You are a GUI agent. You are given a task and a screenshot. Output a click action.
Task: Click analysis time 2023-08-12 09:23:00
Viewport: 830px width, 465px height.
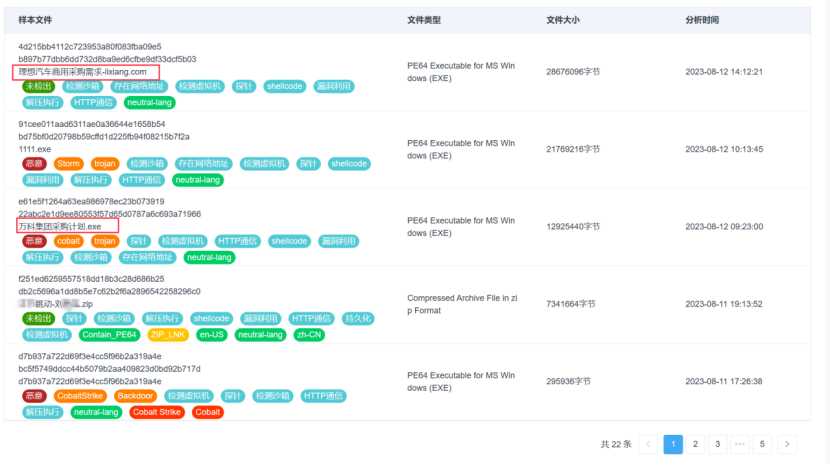click(x=724, y=227)
